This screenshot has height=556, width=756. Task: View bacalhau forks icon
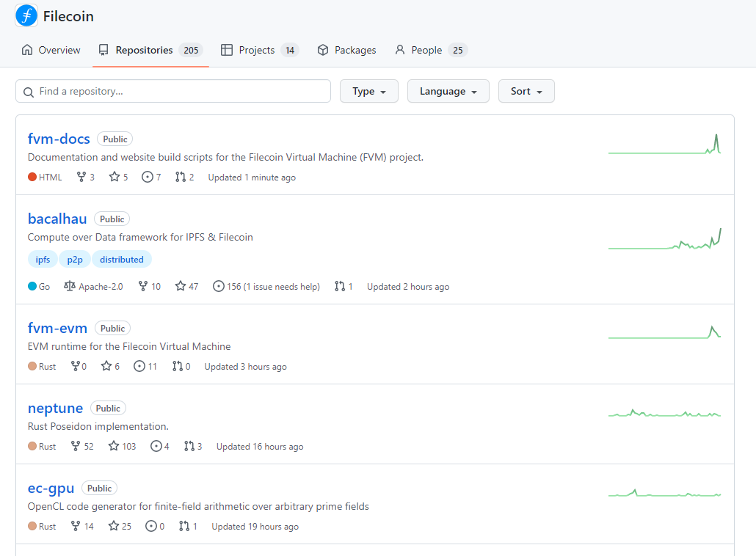pos(142,286)
